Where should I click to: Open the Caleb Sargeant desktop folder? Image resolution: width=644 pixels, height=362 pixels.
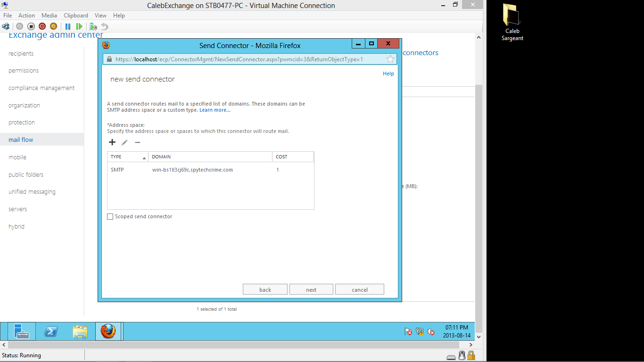click(512, 22)
